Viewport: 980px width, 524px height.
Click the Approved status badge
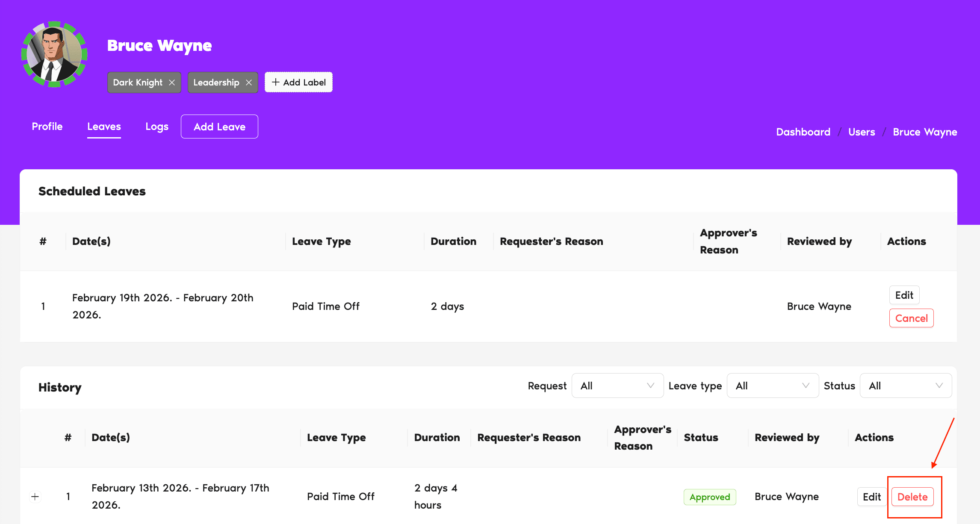pyautogui.click(x=710, y=497)
